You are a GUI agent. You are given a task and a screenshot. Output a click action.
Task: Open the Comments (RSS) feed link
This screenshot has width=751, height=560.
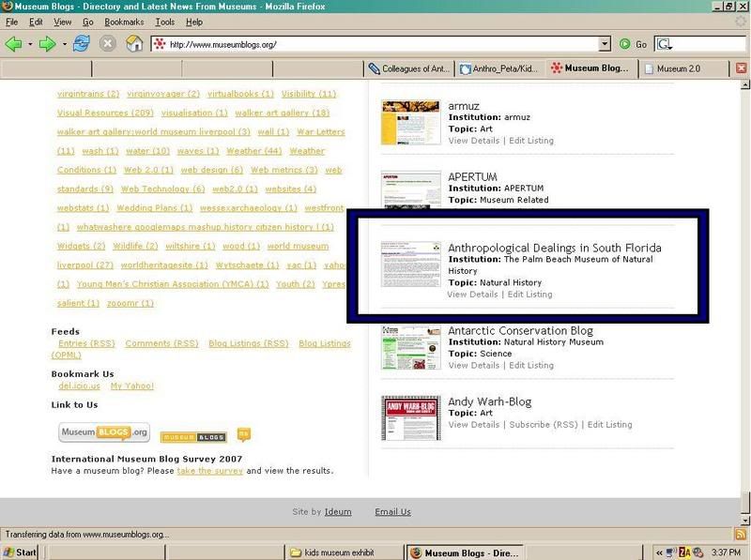tap(161, 343)
